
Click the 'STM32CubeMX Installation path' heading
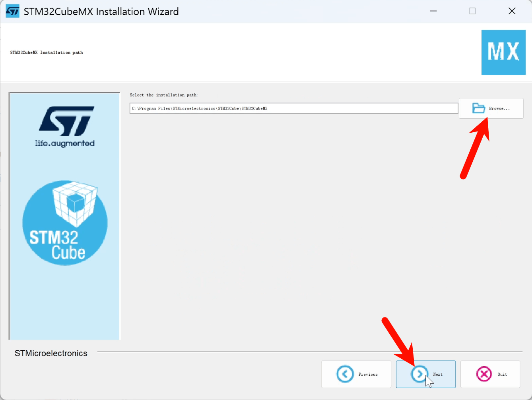(x=47, y=52)
